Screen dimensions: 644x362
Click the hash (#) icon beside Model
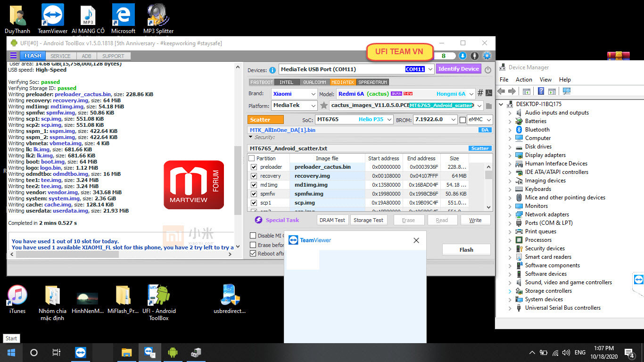(x=480, y=93)
